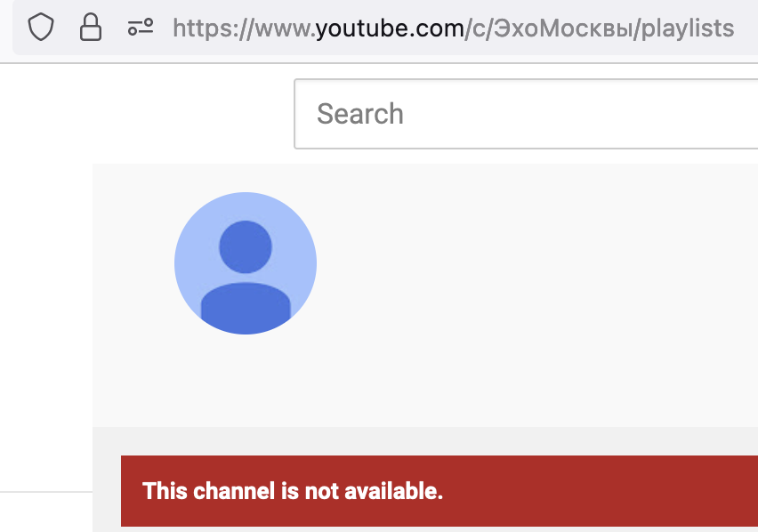Select the browser address bar URL
758x532 pixels.
pyautogui.click(x=454, y=28)
